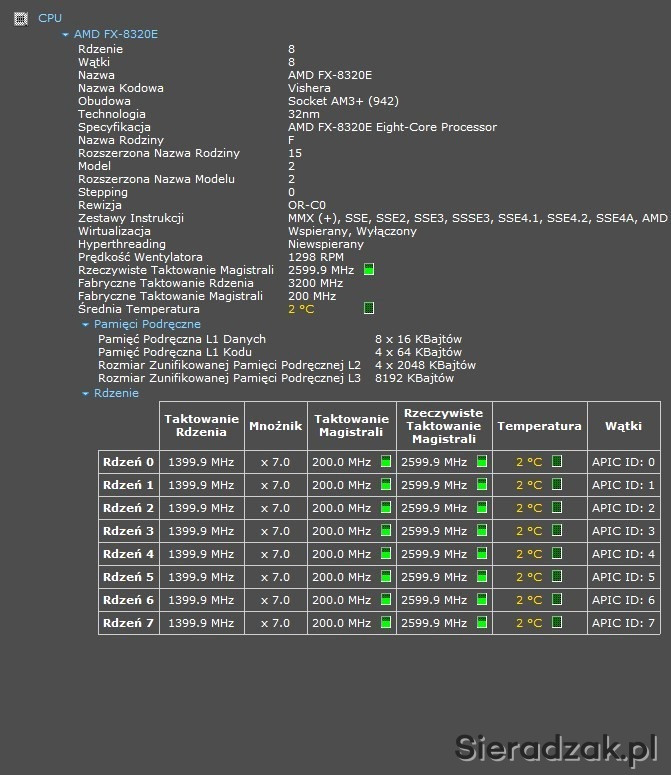671x775 pixels.
Task: Click Rdzeń 5 bus speed graph icon
Action: 386,576
